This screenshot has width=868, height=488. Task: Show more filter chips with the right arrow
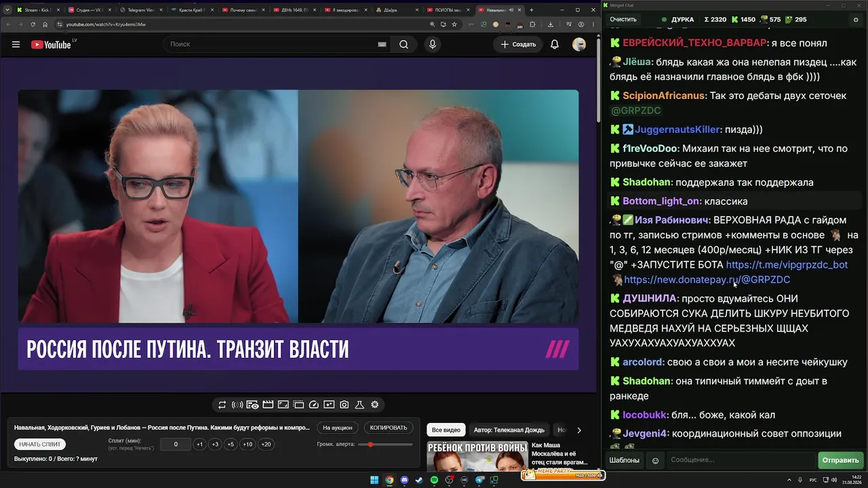pyautogui.click(x=578, y=430)
